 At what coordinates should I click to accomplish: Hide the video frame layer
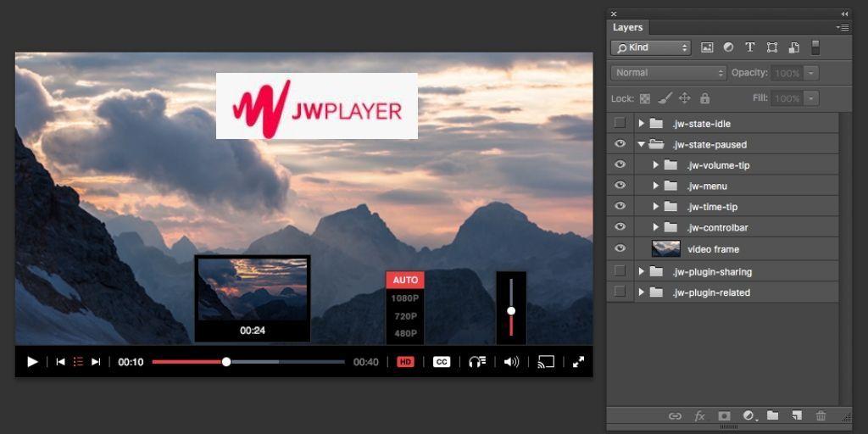click(620, 248)
